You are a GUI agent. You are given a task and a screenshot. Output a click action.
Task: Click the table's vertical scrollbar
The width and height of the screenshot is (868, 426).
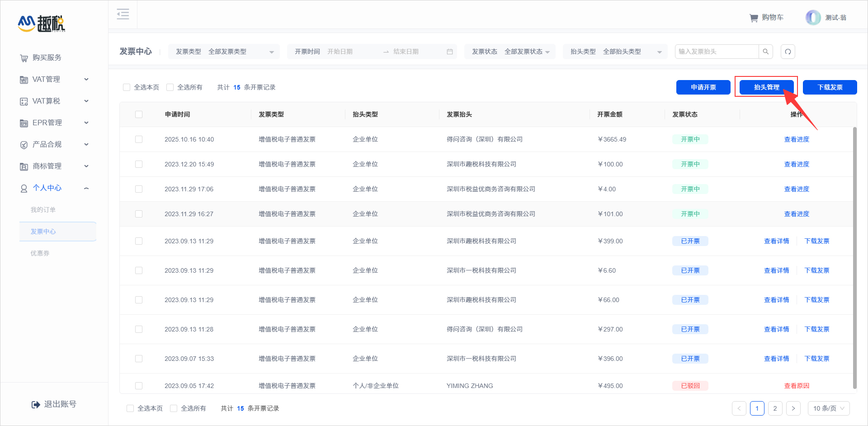pyautogui.click(x=854, y=257)
